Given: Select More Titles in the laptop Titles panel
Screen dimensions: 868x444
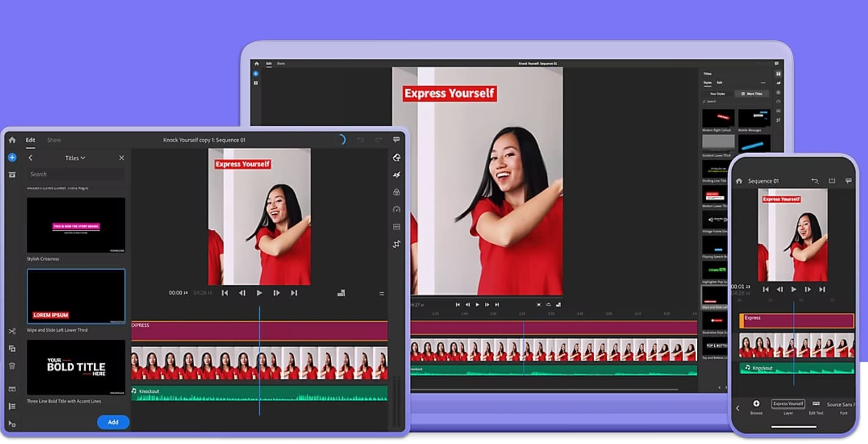Looking at the screenshot, I should pos(753,93).
